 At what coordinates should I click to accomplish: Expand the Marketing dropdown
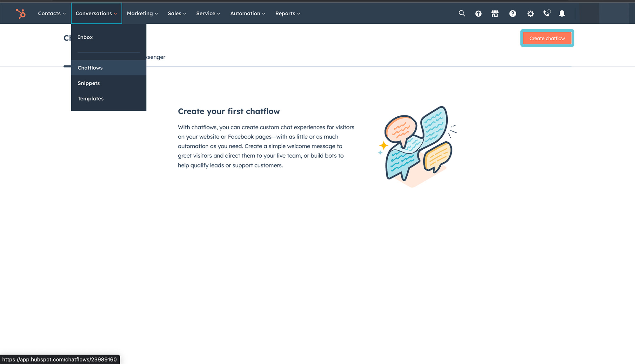click(142, 13)
